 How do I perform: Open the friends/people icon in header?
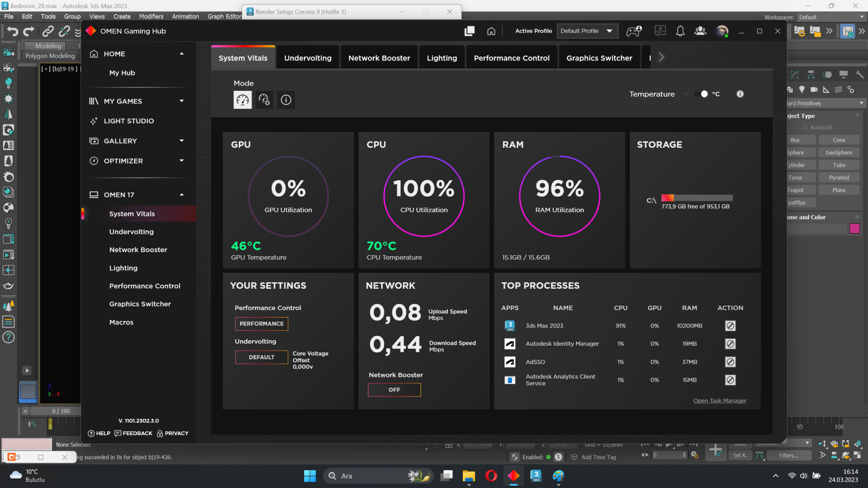pyautogui.click(x=700, y=31)
